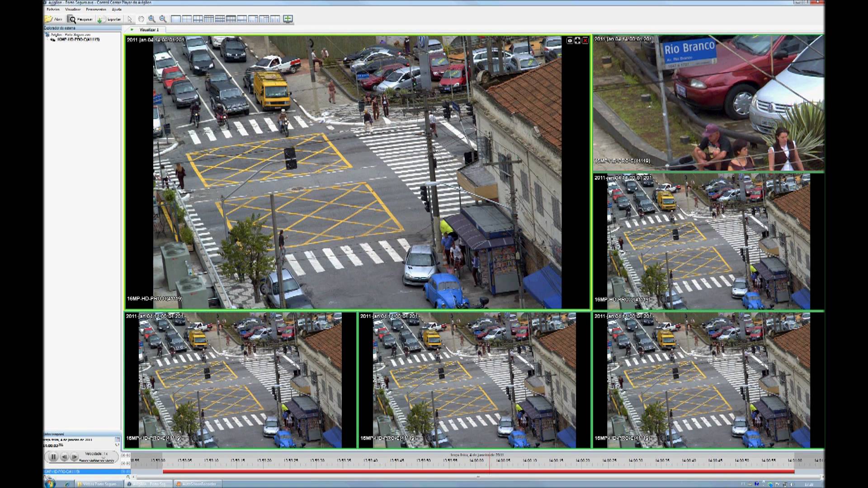
Task: Select the bottom right video pane
Action: tap(709, 380)
